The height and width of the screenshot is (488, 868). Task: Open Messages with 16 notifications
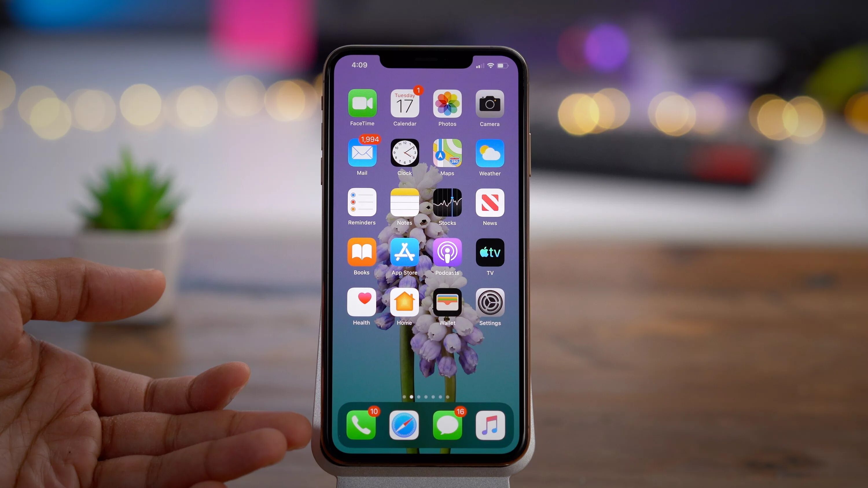click(447, 425)
